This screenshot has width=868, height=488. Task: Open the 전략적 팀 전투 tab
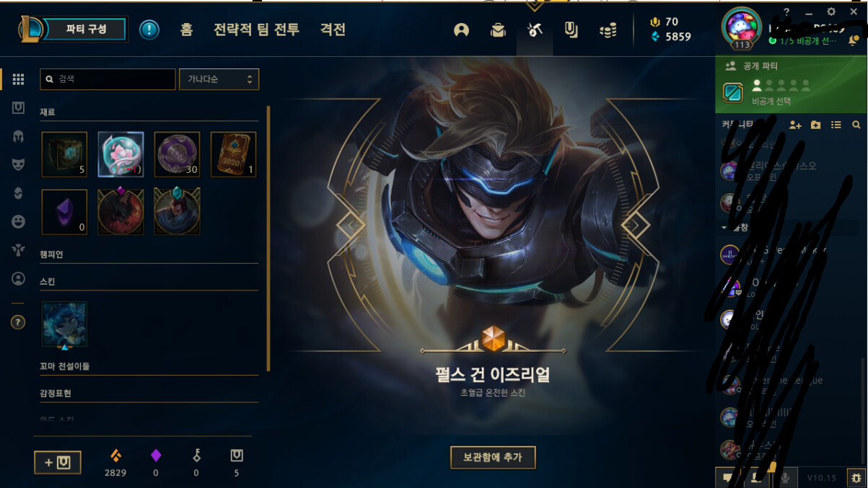[256, 30]
